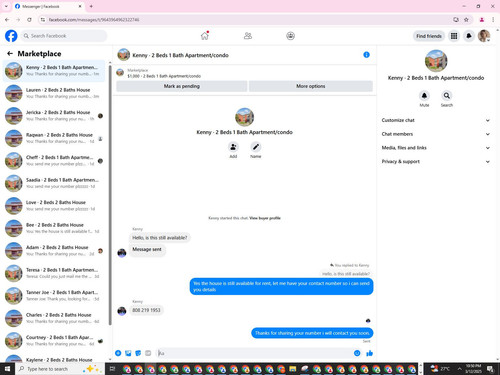The width and height of the screenshot is (500, 375).
Task: Click the 'Hello, is this still available?' message
Action: [160, 238]
